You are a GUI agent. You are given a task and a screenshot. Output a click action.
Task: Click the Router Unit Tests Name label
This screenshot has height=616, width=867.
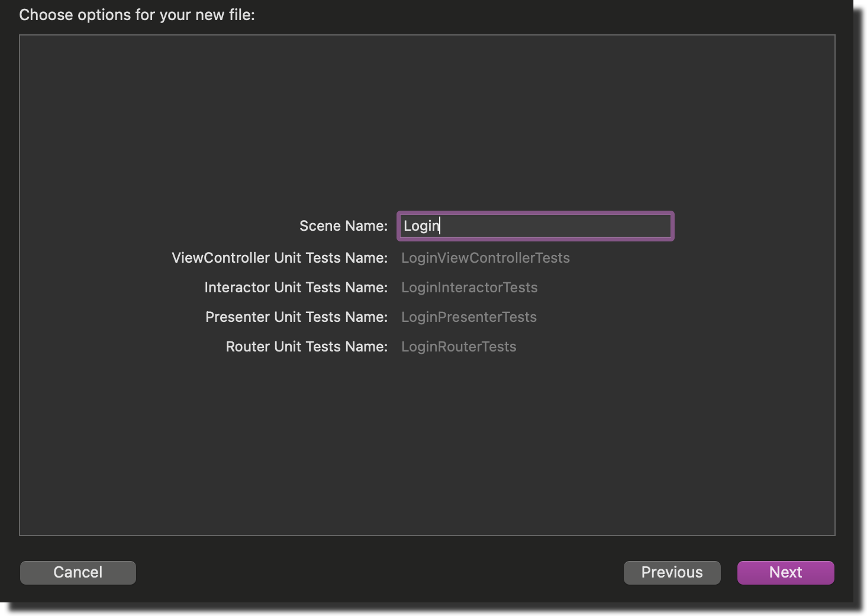pyautogui.click(x=305, y=347)
